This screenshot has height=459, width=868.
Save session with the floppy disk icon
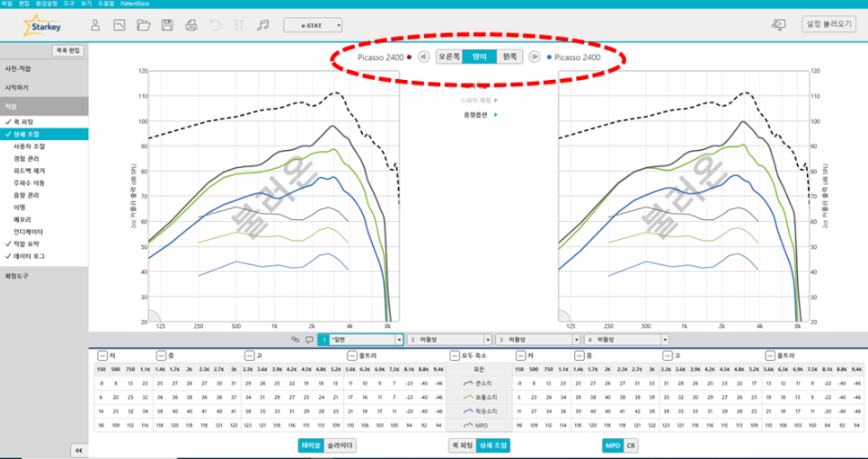pyautogui.click(x=166, y=25)
